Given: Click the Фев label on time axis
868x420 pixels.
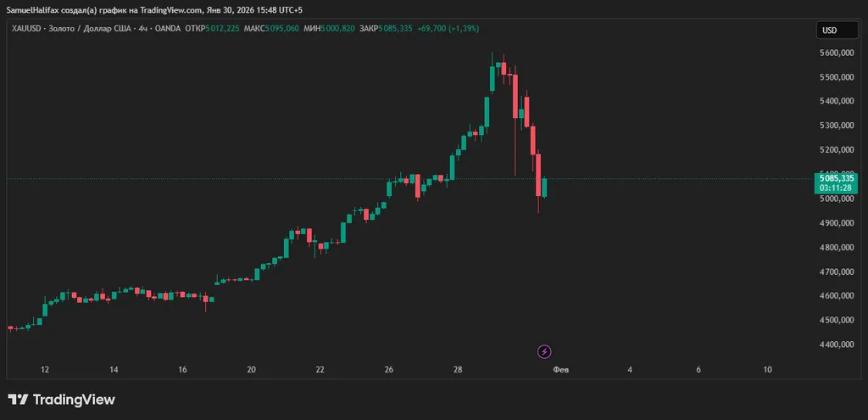Looking at the screenshot, I should tap(560, 370).
